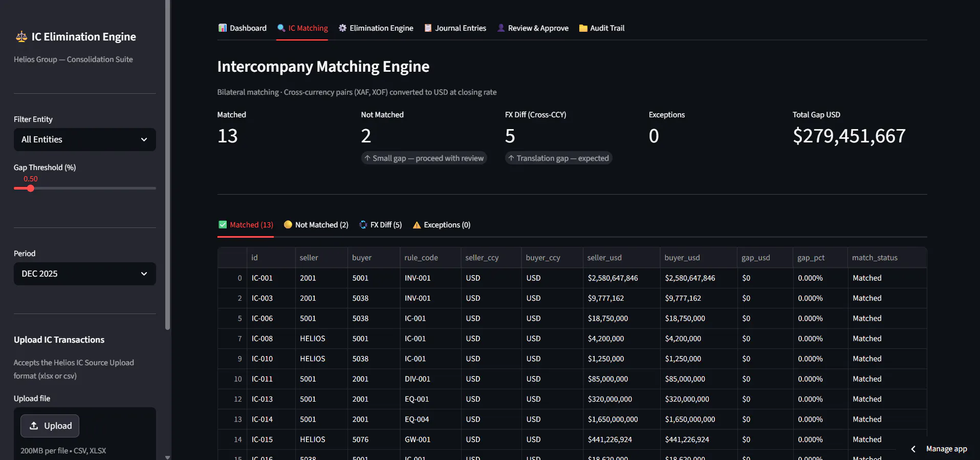Select the FX Diff (5) results tab
This screenshot has width=980, height=460.
(380, 224)
